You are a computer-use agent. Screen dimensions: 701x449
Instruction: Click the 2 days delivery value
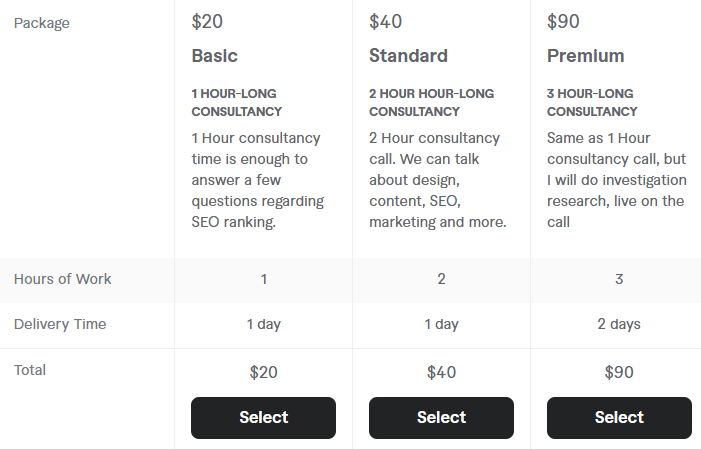pyautogui.click(x=619, y=324)
